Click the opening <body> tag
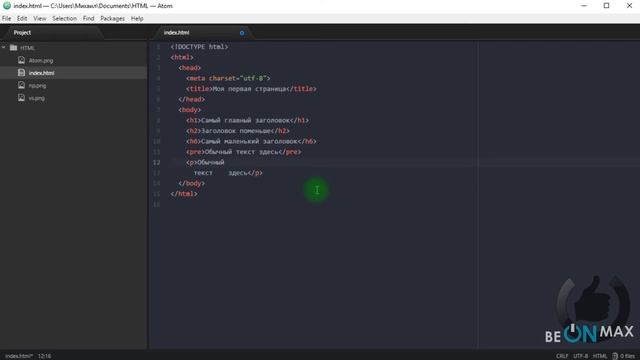Viewport: 640px width, 360px height. click(189, 110)
